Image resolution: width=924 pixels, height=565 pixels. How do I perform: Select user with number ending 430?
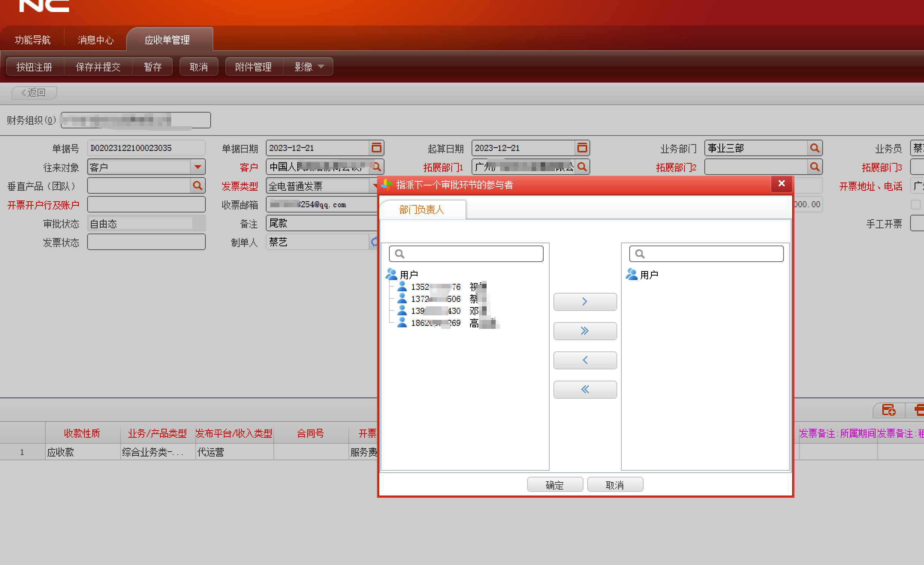(x=442, y=311)
